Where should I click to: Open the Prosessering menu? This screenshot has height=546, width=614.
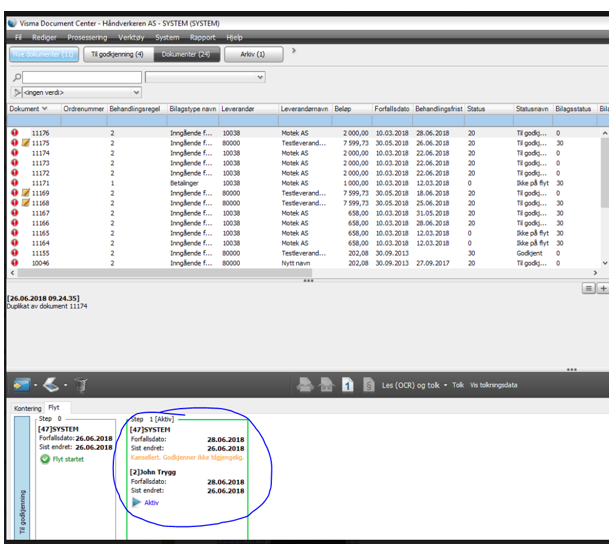pos(87,37)
